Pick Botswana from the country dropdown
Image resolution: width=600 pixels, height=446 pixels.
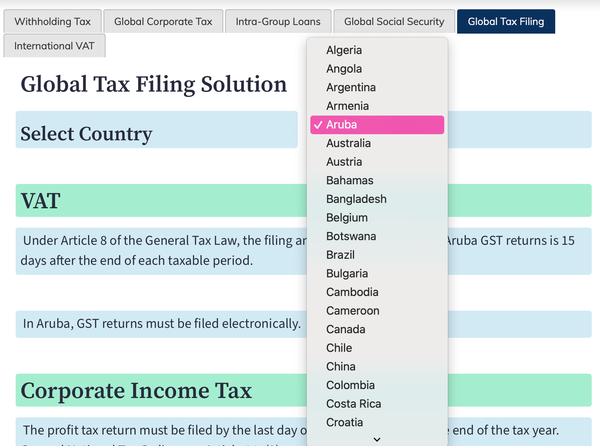[377, 236]
